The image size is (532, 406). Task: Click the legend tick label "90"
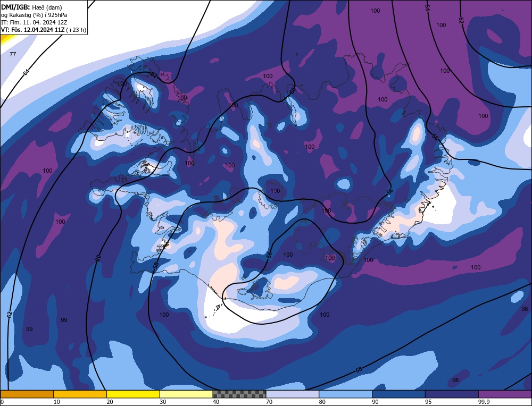[375, 402]
